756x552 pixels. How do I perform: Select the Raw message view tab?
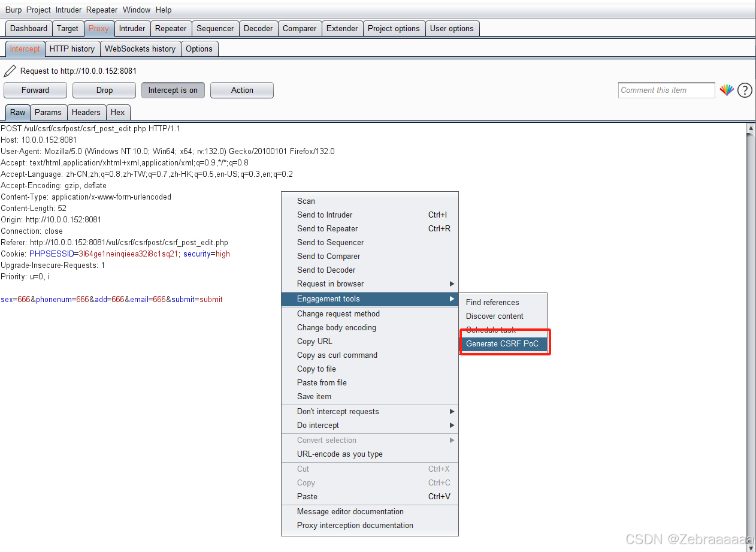pyautogui.click(x=18, y=112)
